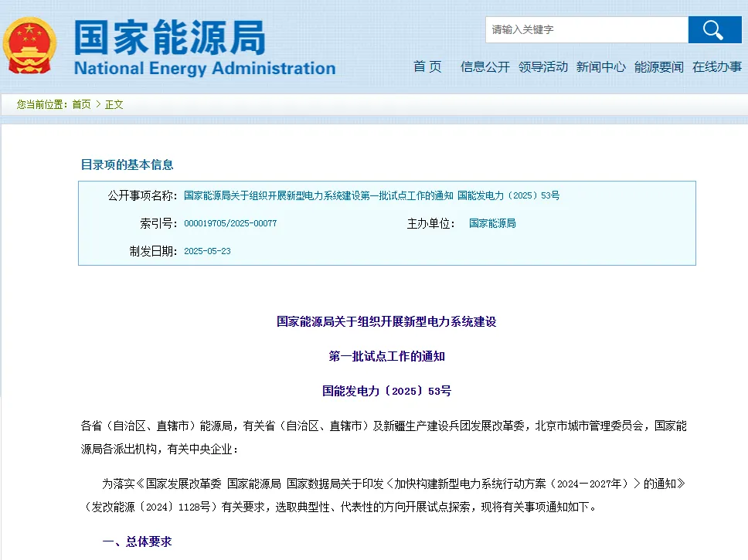This screenshot has height=560, width=748.
Task: Click index number 000019705/2025-00077
Action: pyautogui.click(x=230, y=224)
